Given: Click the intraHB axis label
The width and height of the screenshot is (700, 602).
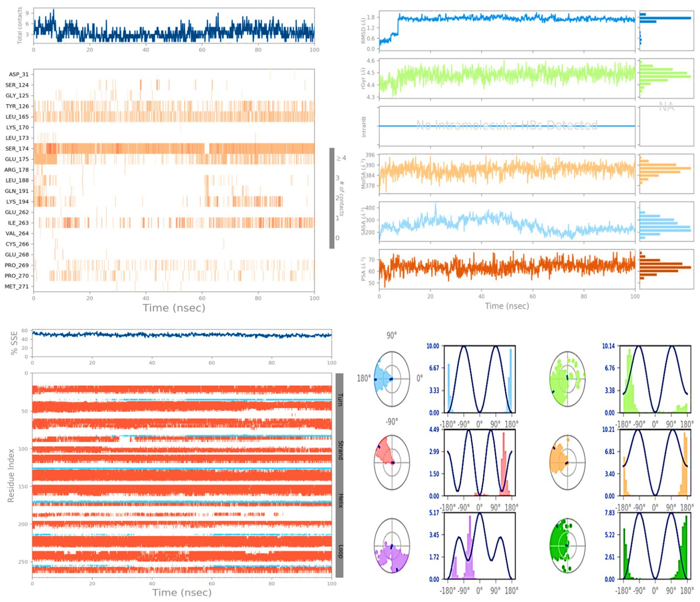Looking at the screenshot, I should coord(364,127).
